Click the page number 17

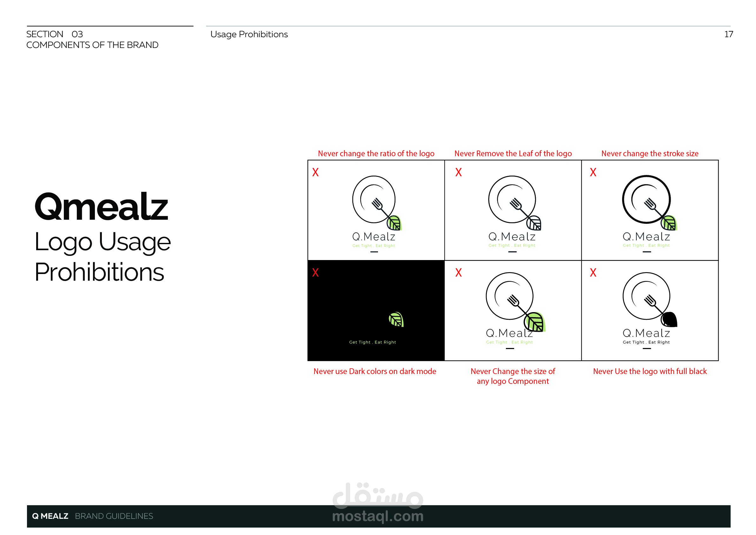click(728, 34)
